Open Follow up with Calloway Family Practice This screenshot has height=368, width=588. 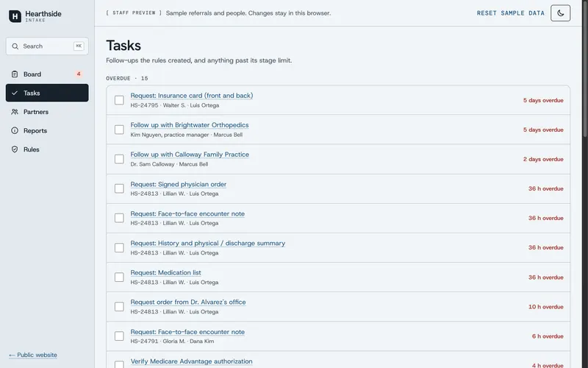190,155
